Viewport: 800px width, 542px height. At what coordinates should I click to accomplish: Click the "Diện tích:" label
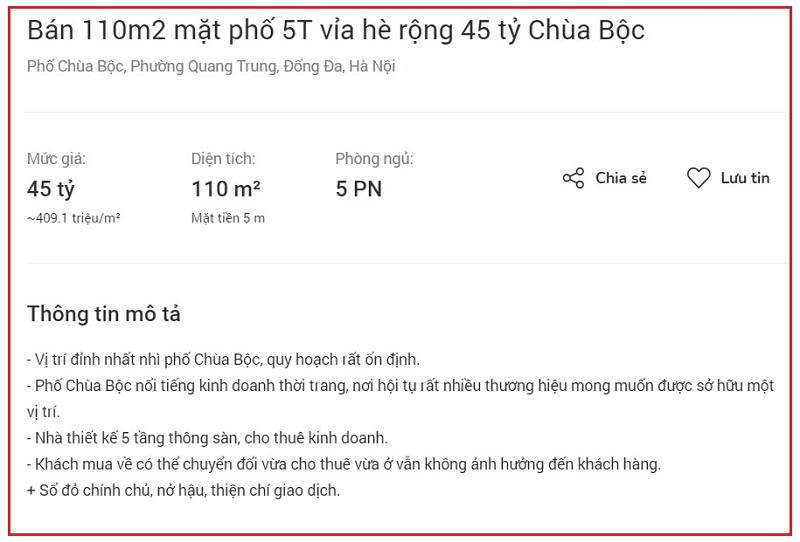[223, 158]
